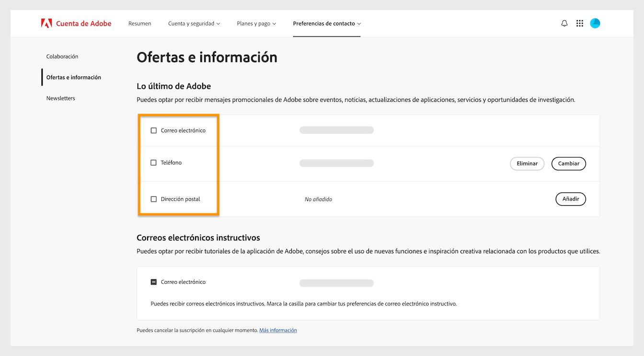Open the notifications bell icon
This screenshot has width=644, height=356.
click(x=564, y=23)
